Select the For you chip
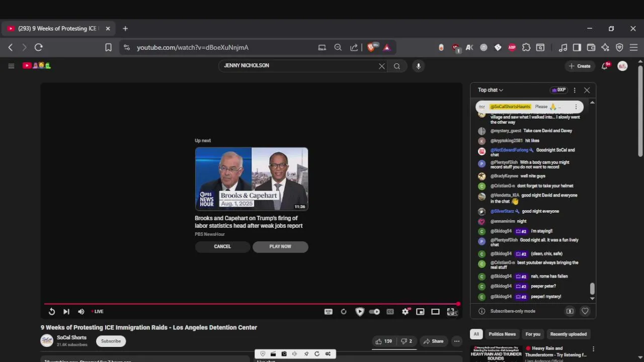The image size is (644, 362). point(533,334)
